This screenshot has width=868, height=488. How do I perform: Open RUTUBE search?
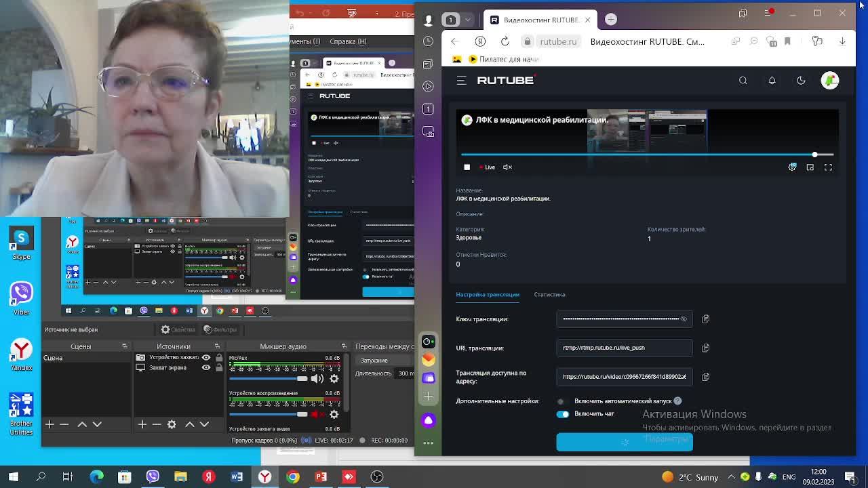(743, 81)
